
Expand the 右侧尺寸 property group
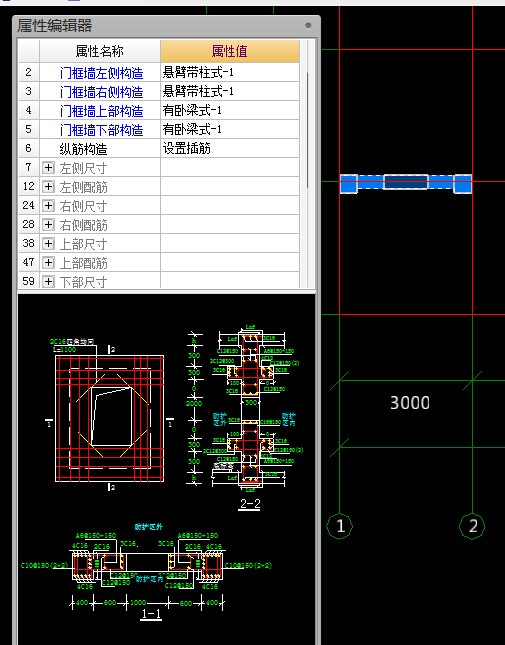(49, 205)
